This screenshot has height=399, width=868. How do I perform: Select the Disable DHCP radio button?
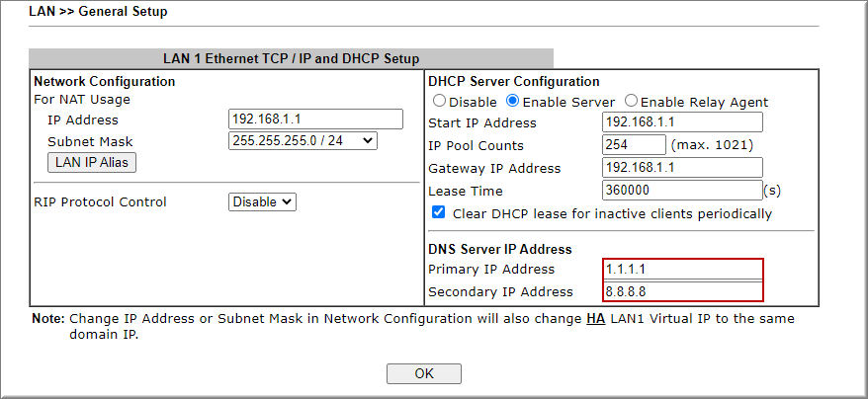click(x=440, y=102)
